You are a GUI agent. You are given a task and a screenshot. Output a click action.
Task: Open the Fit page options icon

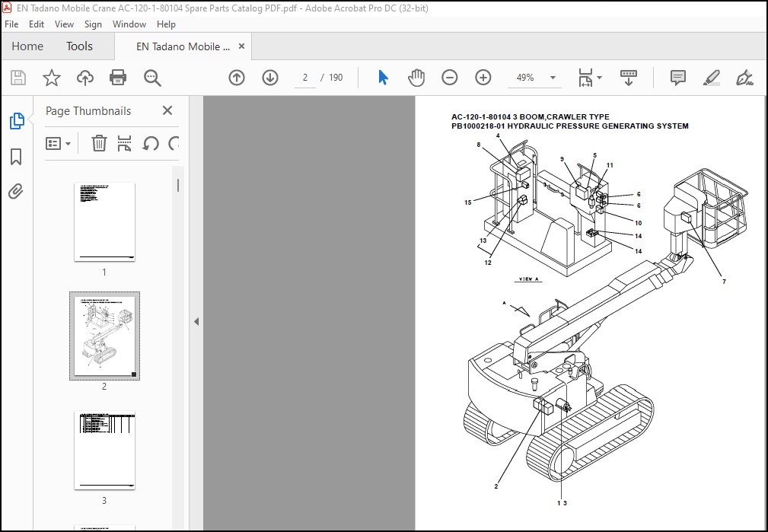[589, 78]
